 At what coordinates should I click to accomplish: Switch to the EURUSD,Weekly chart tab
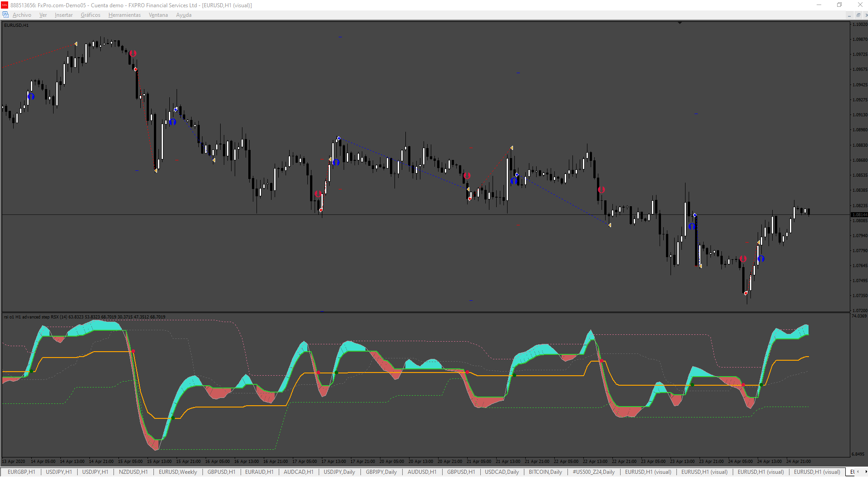(x=178, y=472)
